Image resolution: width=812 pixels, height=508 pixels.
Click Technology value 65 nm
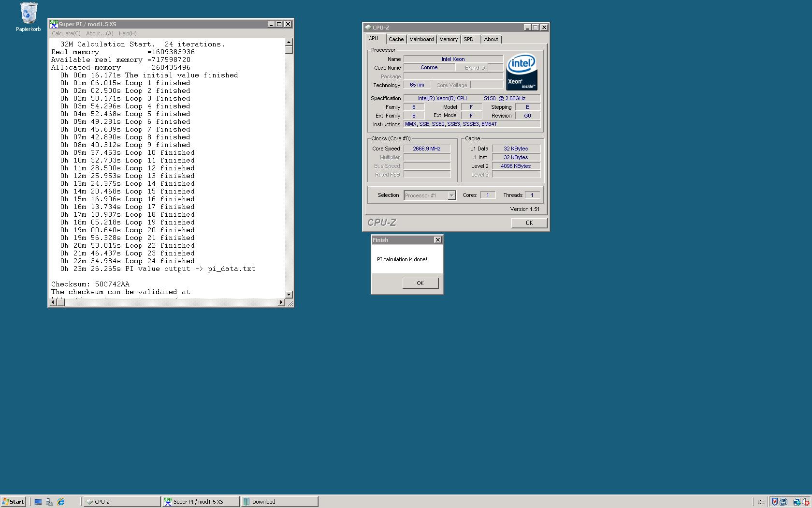[x=417, y=85]
